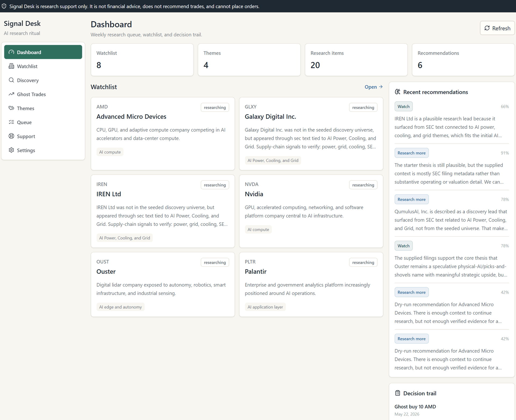Open the Advanced Micro Devices watchlist card
516x420 pixels.
coord(163,134)
